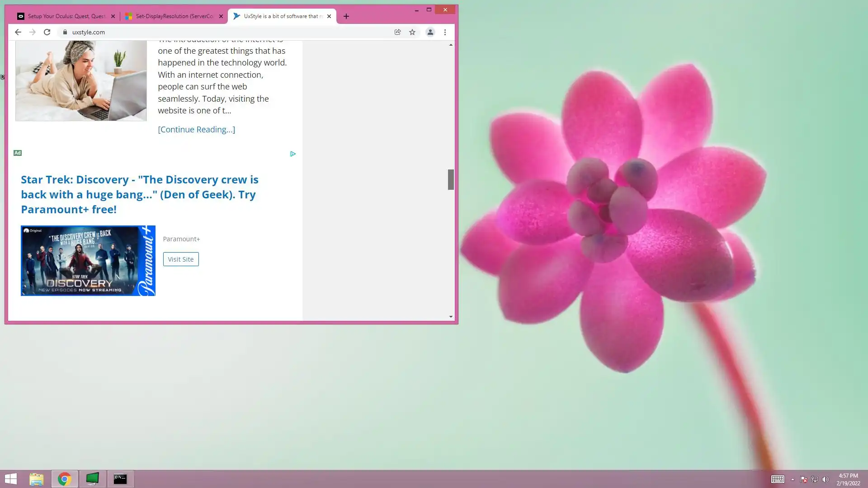This screenshot has height=488, width=868.
Task: Click the browser back arrow
Action: tap(18, 32)
